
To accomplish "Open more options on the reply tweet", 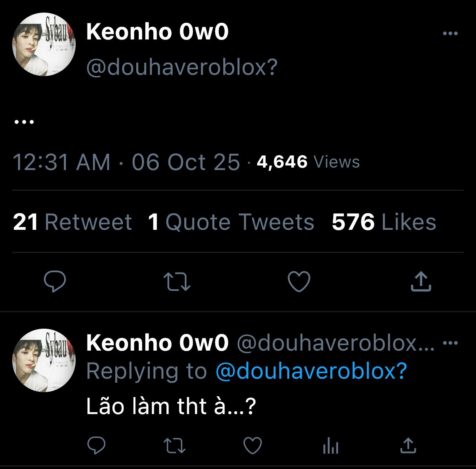I will coord(450,343).
